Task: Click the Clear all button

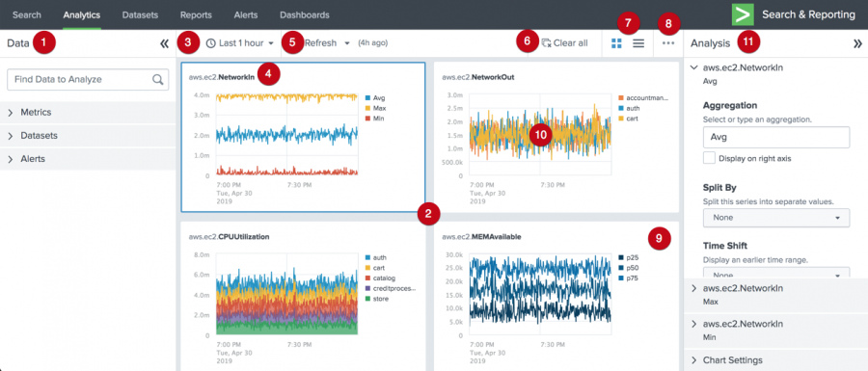Action: point(564,43)
